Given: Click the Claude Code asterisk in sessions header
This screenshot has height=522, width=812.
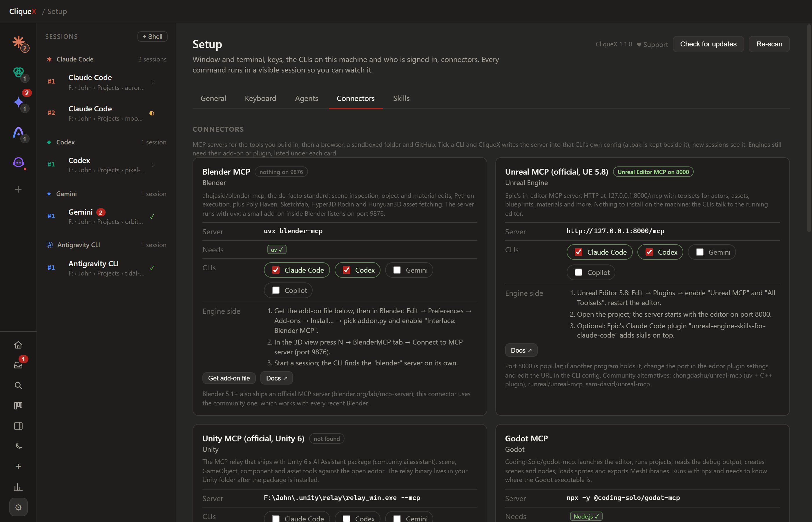Looking at the screenshot, I should tap(49, 59).
